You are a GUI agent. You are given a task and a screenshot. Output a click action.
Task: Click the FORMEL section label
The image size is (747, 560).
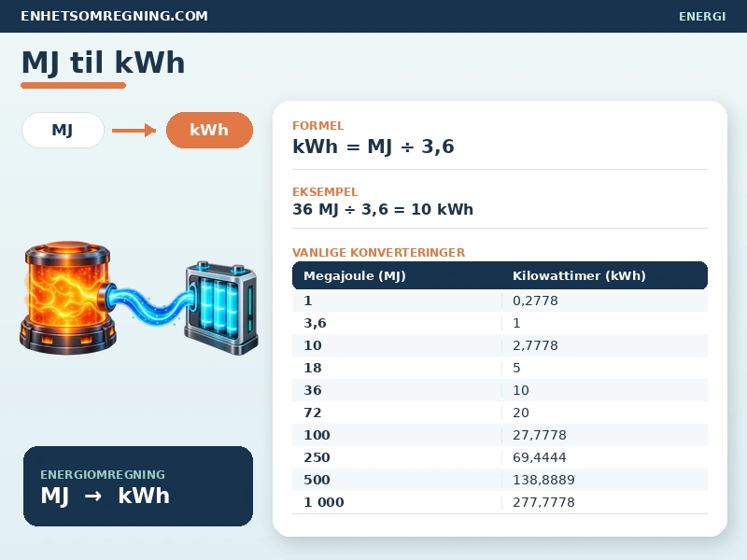(317, 126)
